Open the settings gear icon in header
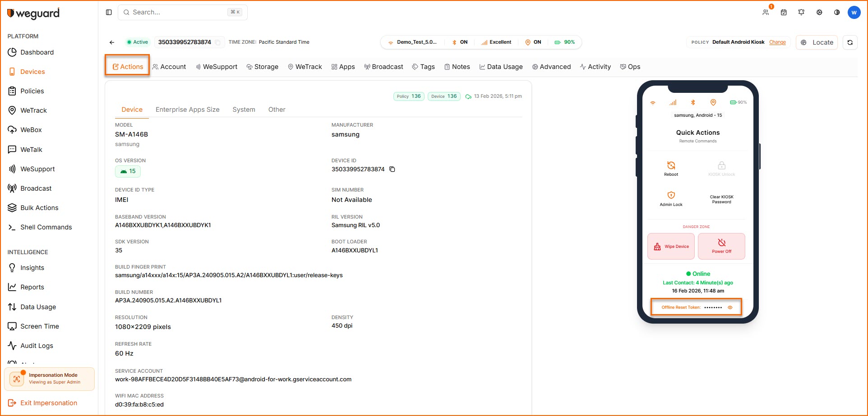This screenshot has height=416, width=868. 819,13
